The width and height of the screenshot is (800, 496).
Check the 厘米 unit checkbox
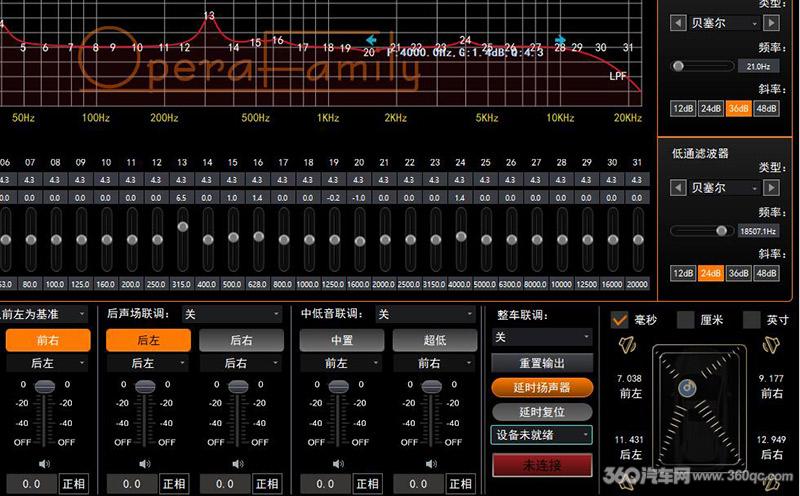[x=685, y=320]
